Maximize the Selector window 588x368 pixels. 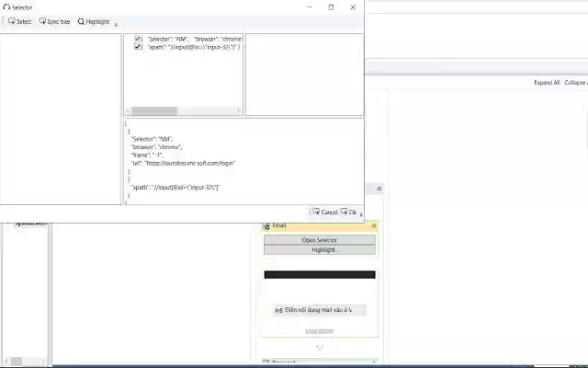pyautogui.click(x=331, y=7)
